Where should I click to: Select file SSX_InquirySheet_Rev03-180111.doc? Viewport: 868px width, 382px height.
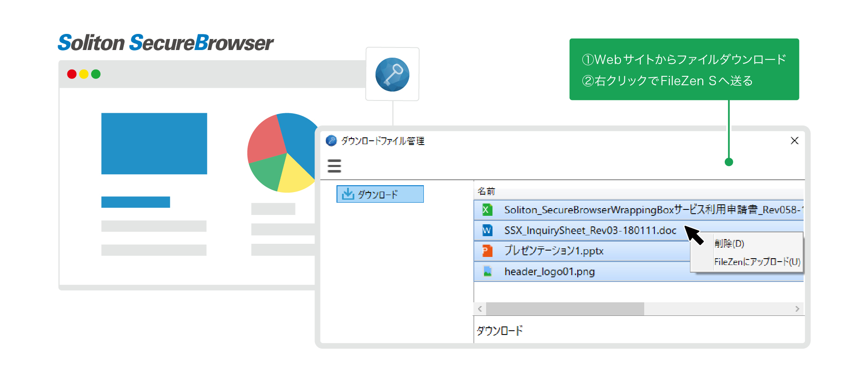click(590, 230)
